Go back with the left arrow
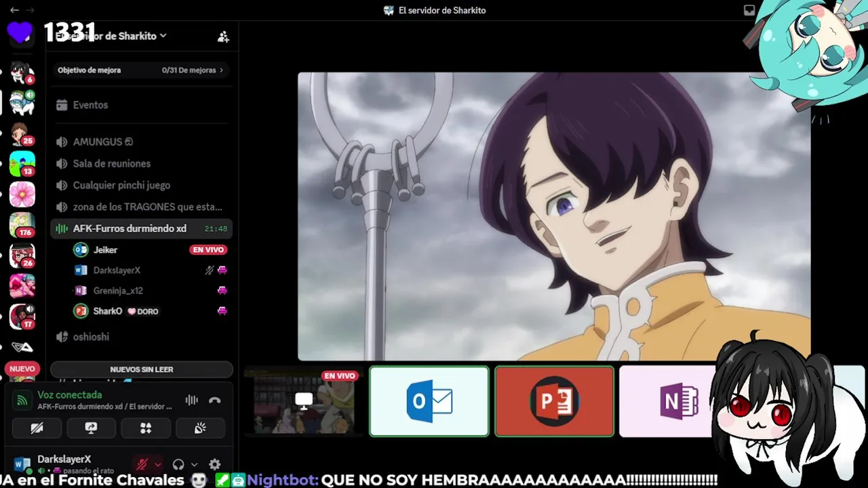 [14, 10]
